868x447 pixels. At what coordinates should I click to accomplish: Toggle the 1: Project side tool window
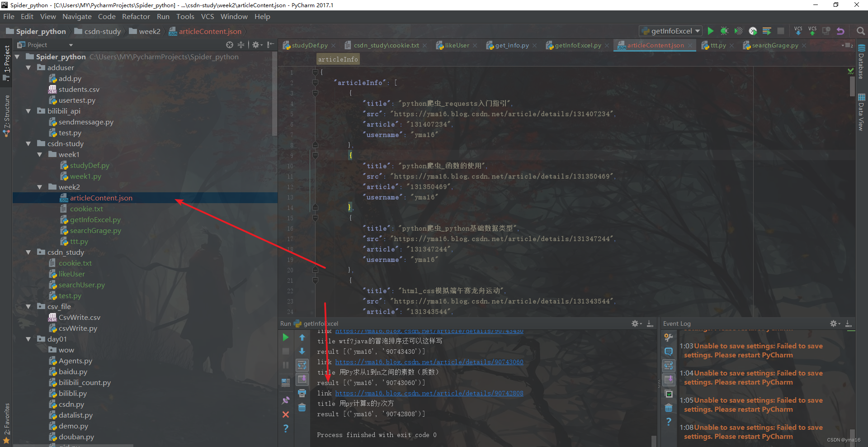(6, 63)
